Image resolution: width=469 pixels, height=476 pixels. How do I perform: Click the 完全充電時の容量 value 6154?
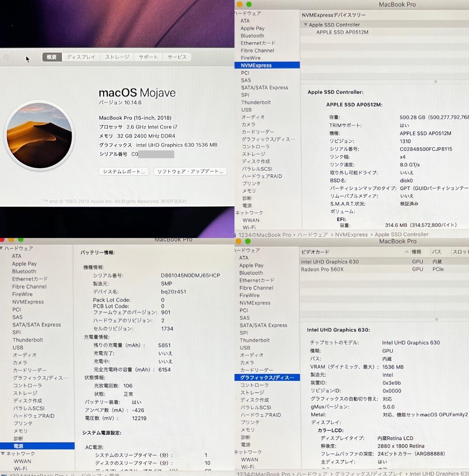[165, 370]
